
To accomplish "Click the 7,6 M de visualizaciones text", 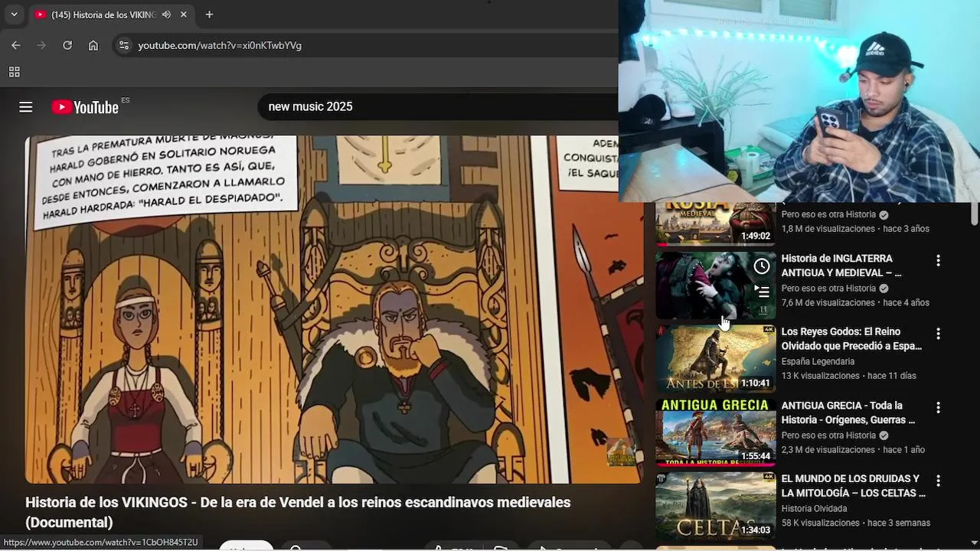I will click(828, 303).
